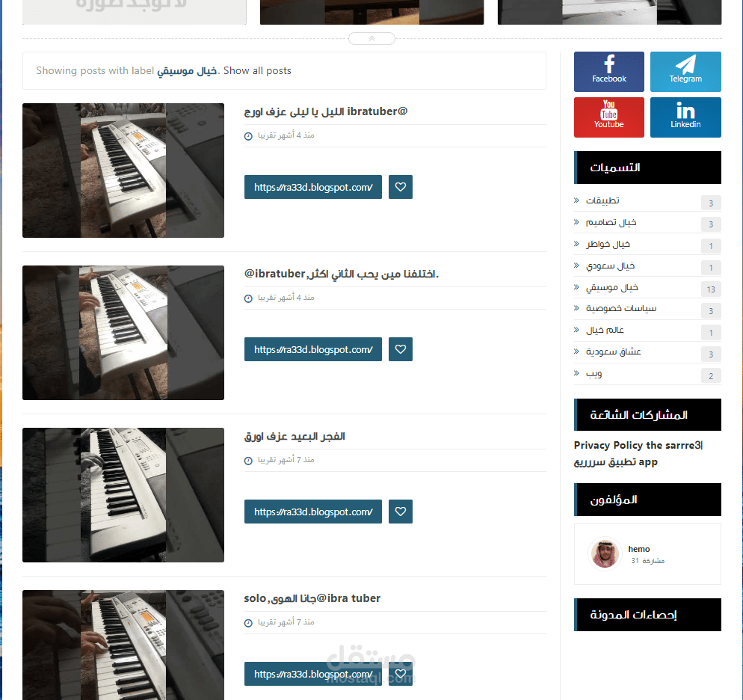Image resolution: width=743 pixels, height=700 pixels.
Task: Open the Youtube social button
Action: pos(609,117)
